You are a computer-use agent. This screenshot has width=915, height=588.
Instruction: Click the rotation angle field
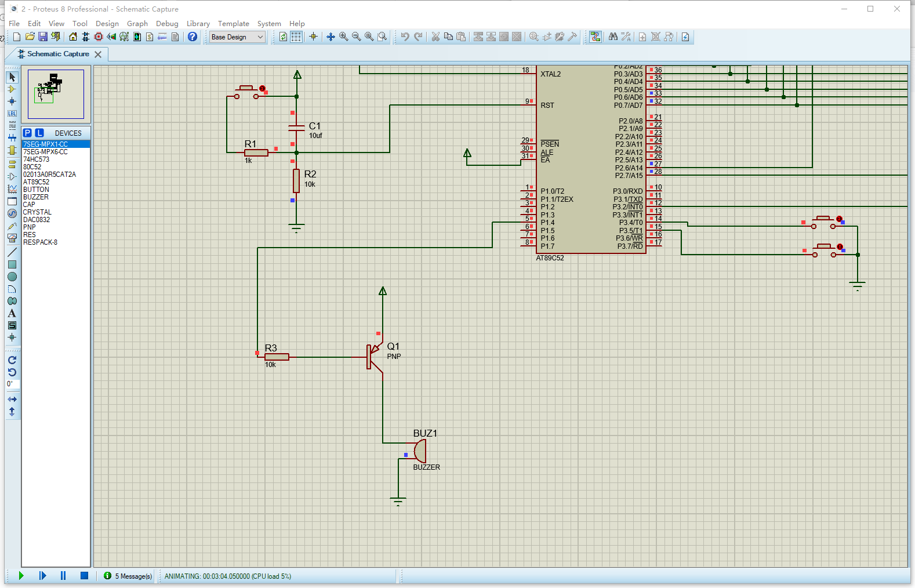point(13,384)
